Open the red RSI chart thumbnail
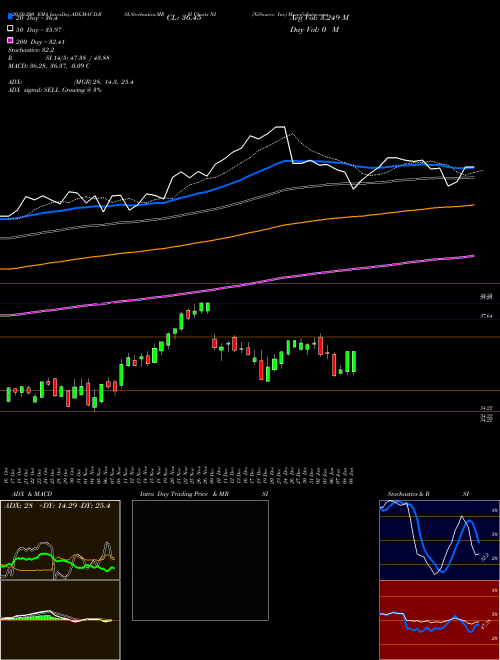500x660 pixels. click(439, 620)
